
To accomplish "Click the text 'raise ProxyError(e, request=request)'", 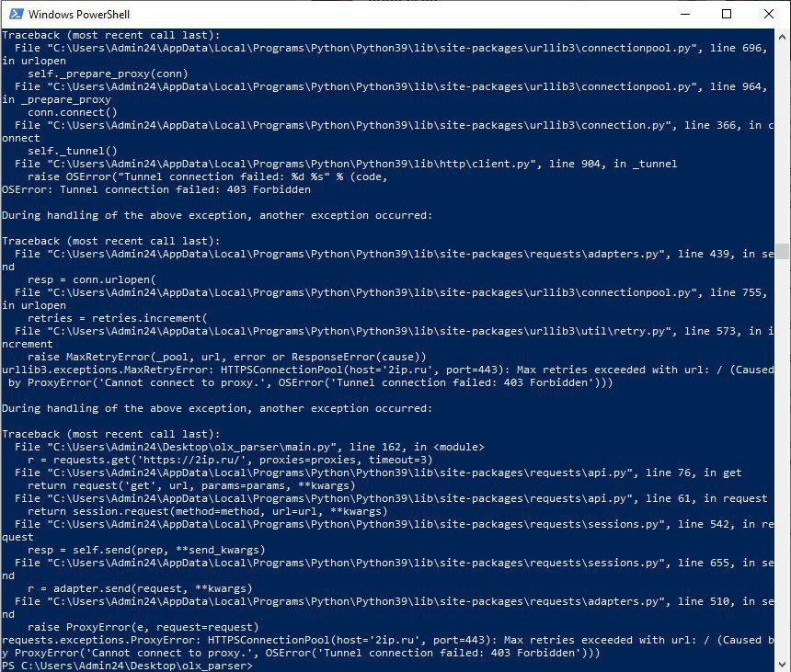I will point(143,627).
